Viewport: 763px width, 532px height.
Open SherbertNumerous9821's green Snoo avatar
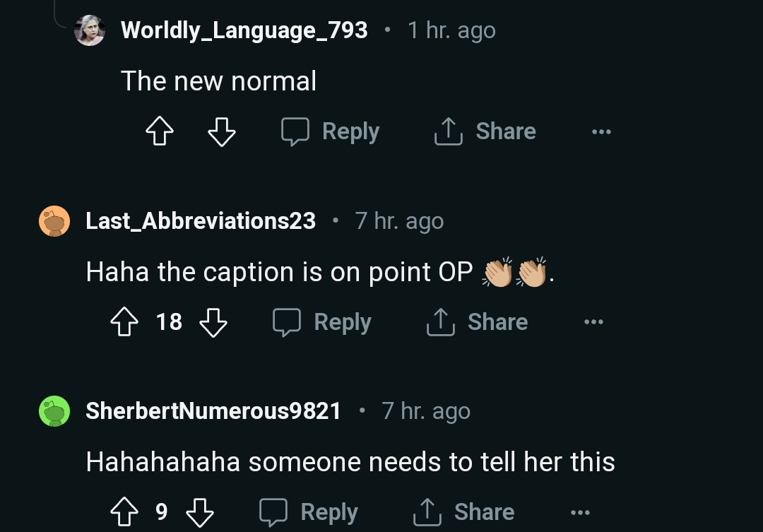click(x=54, y=411)
